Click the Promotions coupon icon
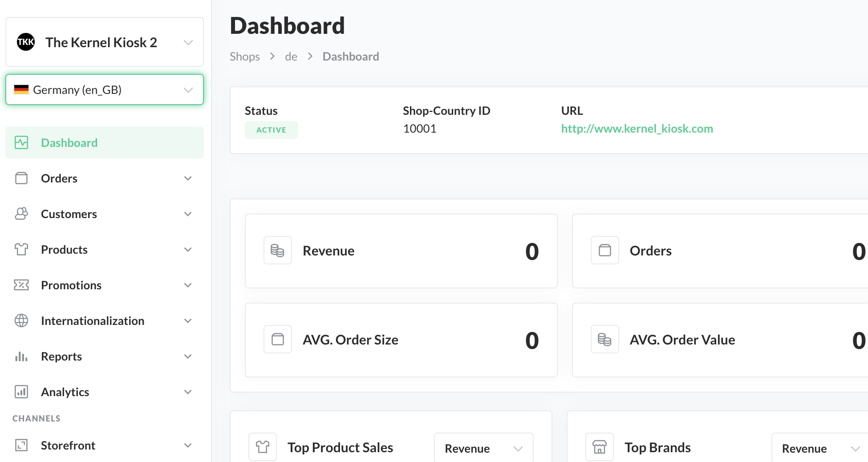 [x=21, y=285]
